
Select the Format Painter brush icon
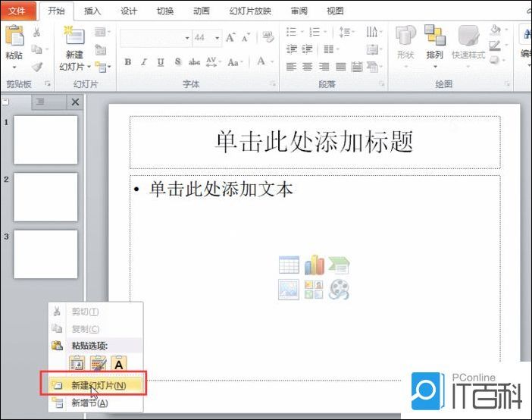point(37,67)
